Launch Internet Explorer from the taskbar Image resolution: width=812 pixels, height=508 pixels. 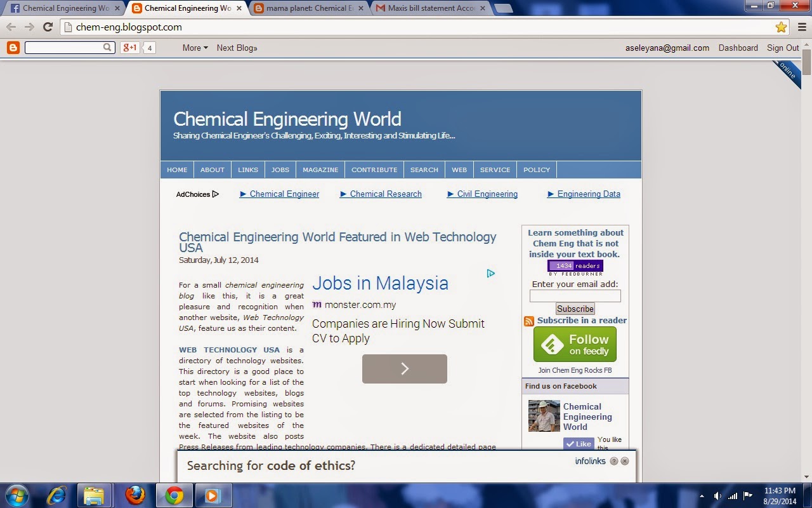[x=57, y=495]
